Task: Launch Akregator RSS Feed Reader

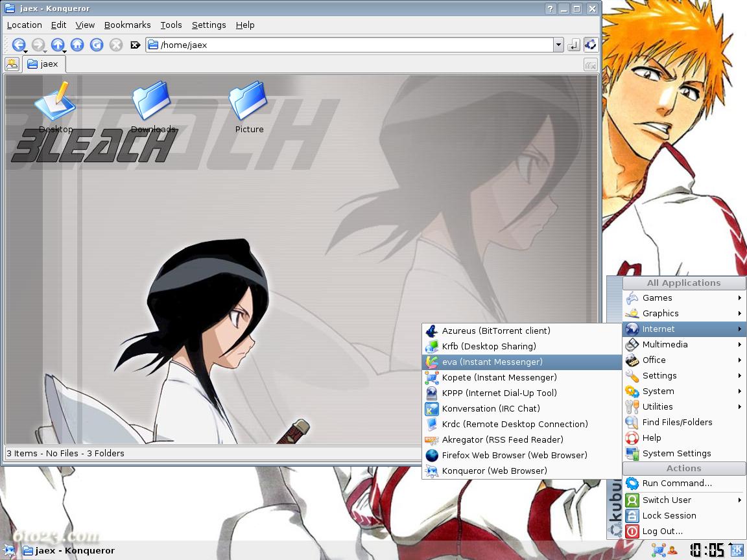Action: tap(521, 439)
